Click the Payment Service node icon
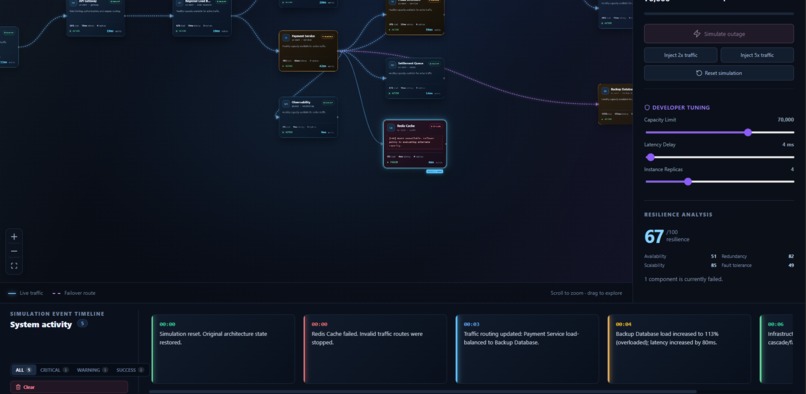 pos(286,38)
